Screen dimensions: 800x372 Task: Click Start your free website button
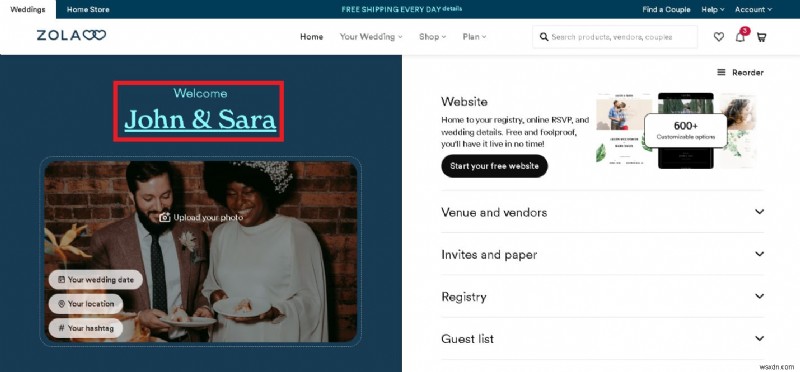click(x=494, y=166)
